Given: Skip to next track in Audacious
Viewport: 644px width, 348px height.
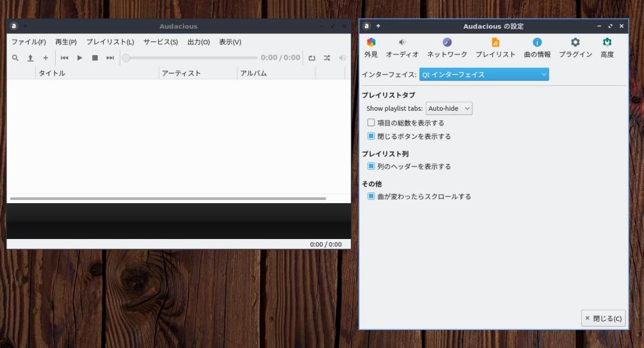Looking at the screenshot, I should coord(110,58).
